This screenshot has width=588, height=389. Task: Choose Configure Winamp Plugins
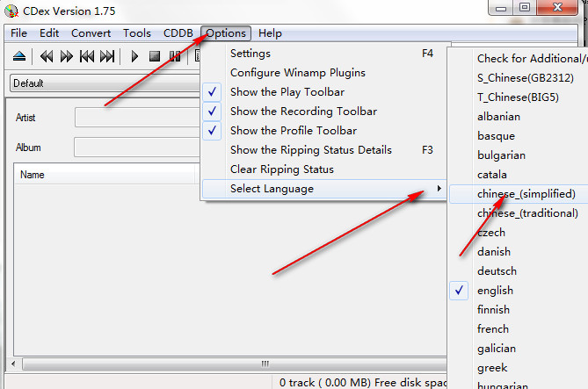(324, 73)
